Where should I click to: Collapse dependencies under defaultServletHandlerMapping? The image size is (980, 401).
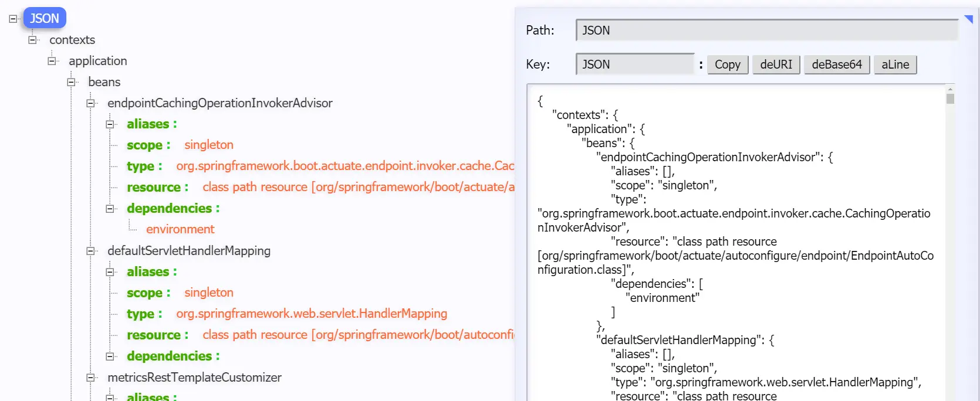pyautogui.click(x=110, y=356)
